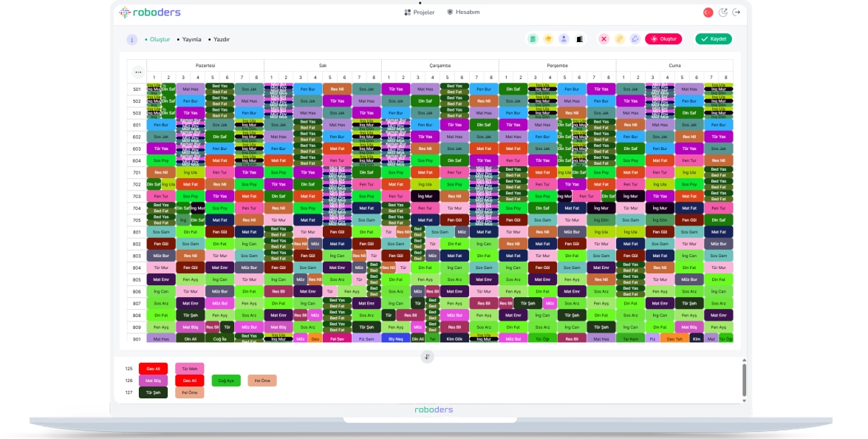Change language via Turkish flag icon
The width and height of the screenshot is (868, 439).
708,12
